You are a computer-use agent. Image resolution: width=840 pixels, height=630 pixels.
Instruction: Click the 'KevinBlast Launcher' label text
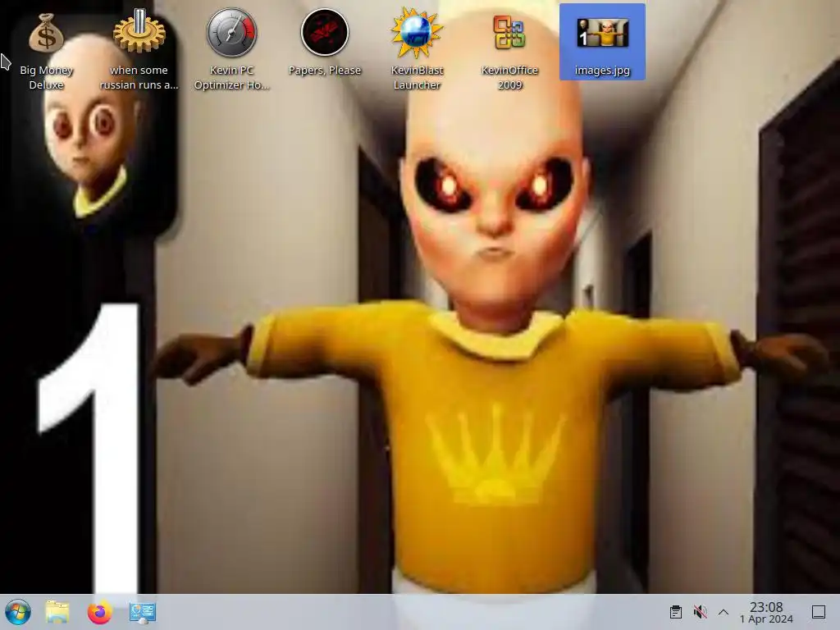[417, 77]
